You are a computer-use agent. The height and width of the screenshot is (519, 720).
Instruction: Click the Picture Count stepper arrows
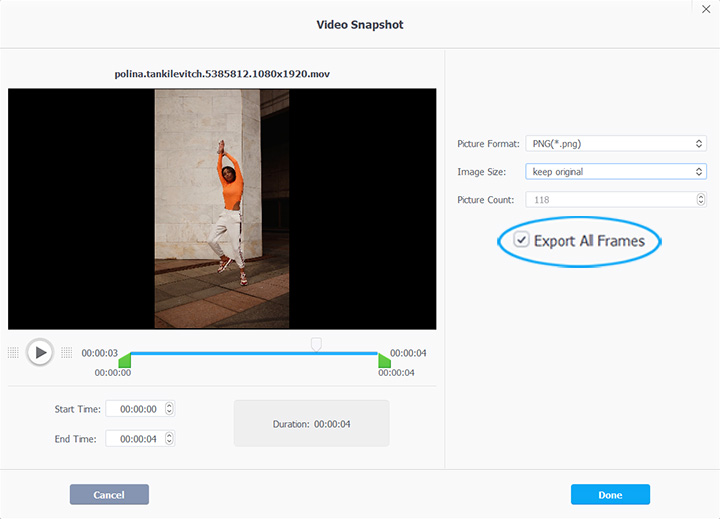pos(700,200)
